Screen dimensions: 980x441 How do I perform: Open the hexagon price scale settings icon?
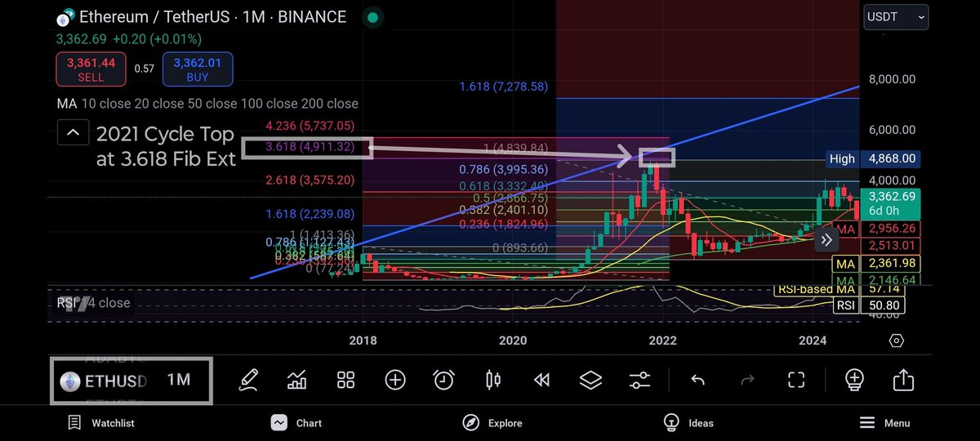coord(896,341)
